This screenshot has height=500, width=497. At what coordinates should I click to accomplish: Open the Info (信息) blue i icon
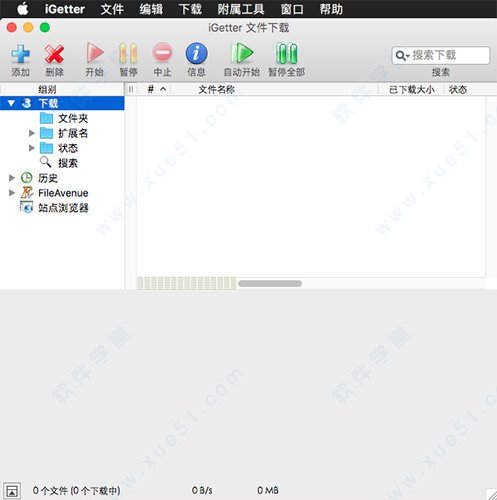click(196, 53)
